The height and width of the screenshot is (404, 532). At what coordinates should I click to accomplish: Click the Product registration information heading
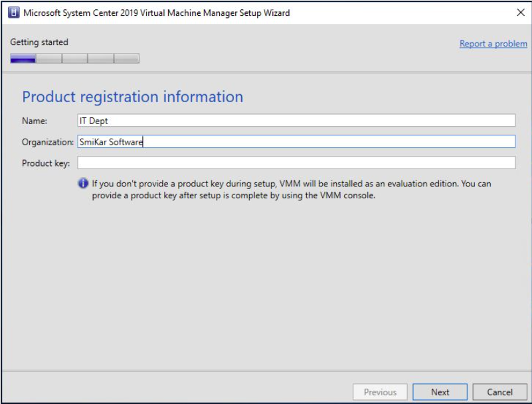[133, 97]
